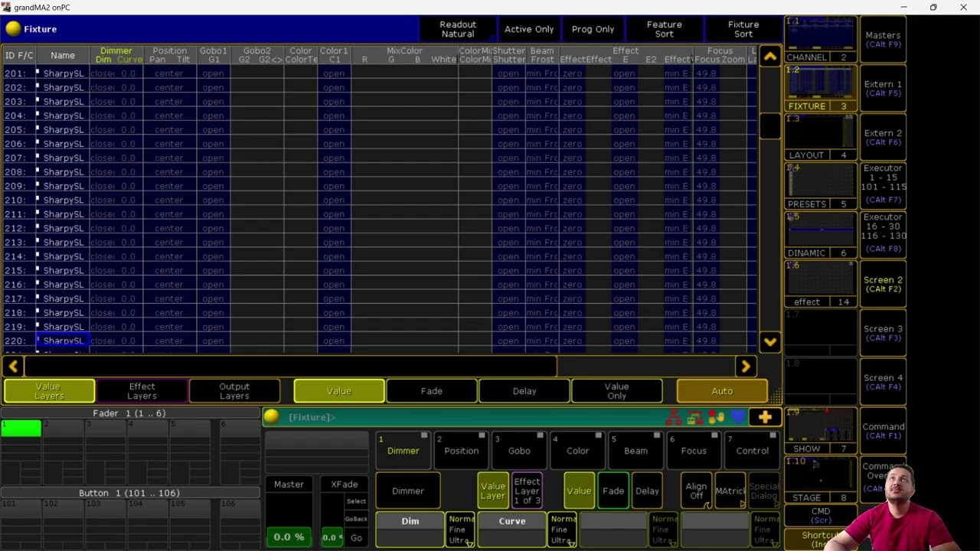Click the blue heart-shaped icon in command bar
Image resolution: width=980 pixels, height=551 pixels.
pyautogui.click(x=738, y=418)
